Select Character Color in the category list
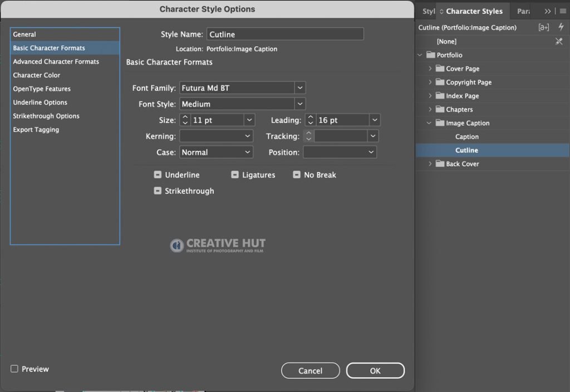Viewport: 570px width, 392px height. pos(37,75)
